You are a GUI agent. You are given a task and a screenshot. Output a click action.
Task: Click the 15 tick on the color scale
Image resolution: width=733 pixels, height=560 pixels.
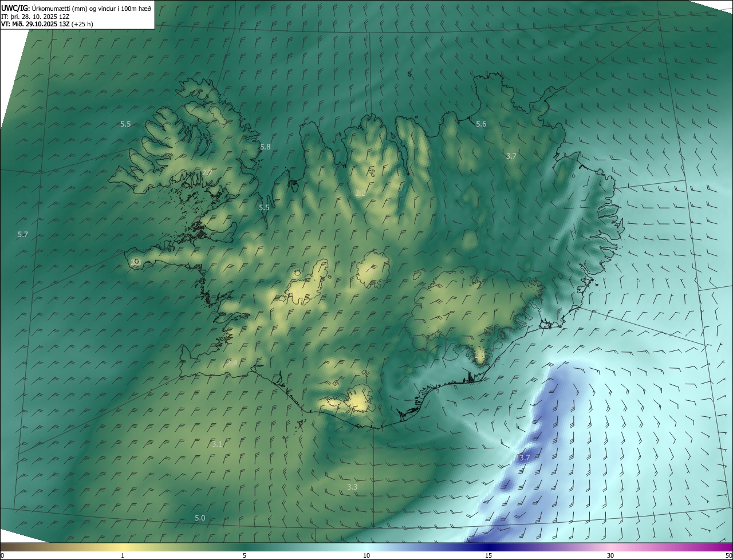tap(488, 555)
